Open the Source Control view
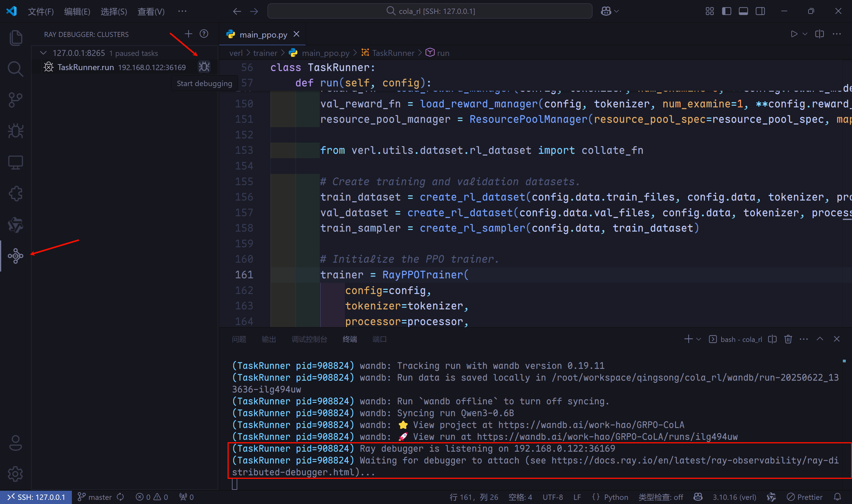Image resolution: width=852 pixels, height=504 pixels. click(16, 100)
